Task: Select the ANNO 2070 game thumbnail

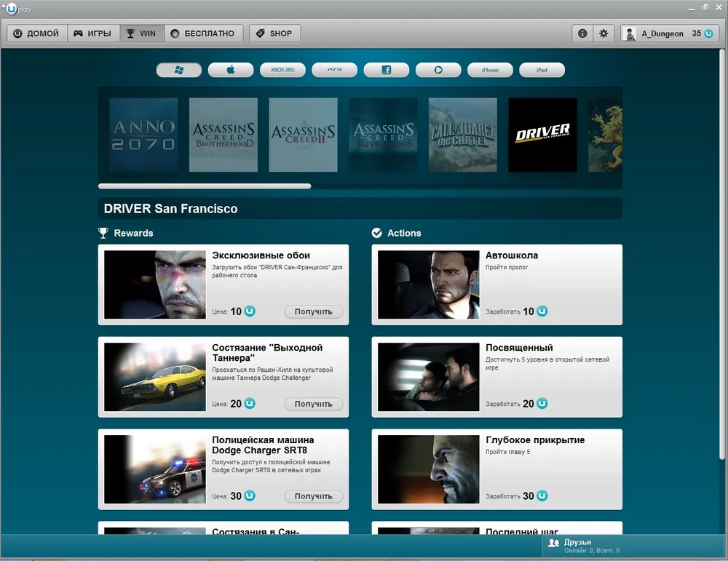Action: tap(143, 135)
